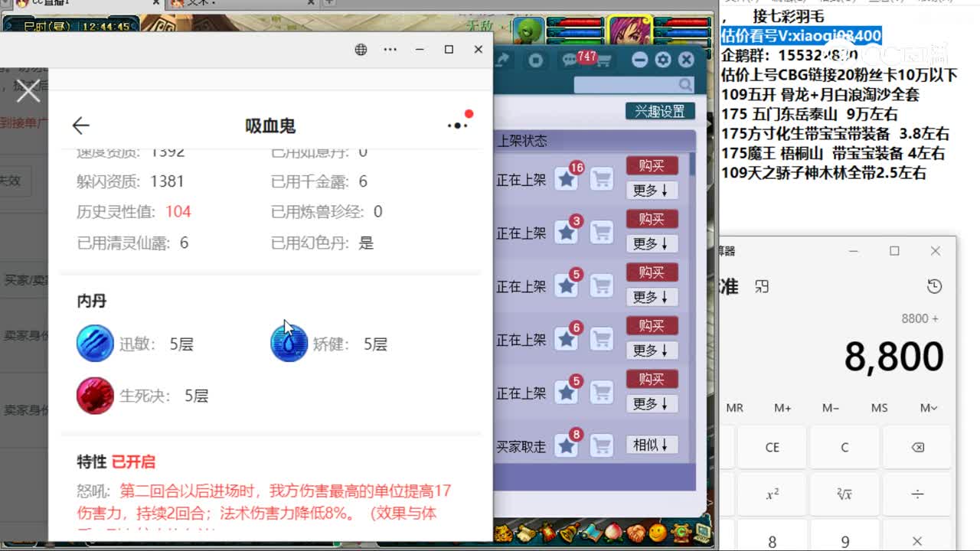Open the gear settings in game panel header

pyautogui.click(x=663, y=60)
